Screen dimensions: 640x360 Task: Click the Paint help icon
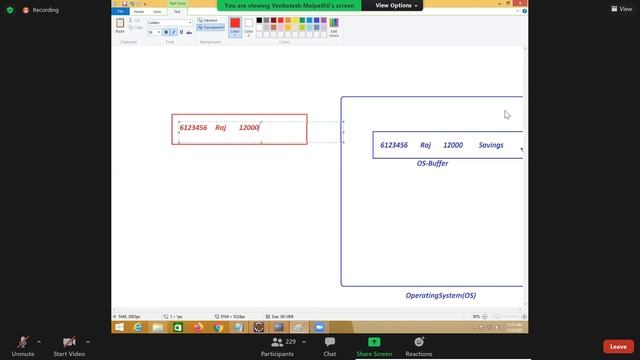[524, 11]
